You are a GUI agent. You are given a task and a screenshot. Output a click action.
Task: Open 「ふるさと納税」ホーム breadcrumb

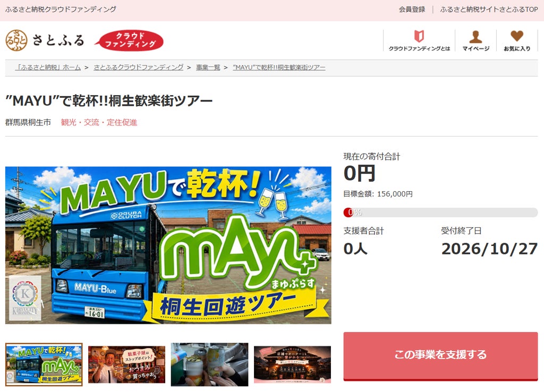[x=48, y=67]
